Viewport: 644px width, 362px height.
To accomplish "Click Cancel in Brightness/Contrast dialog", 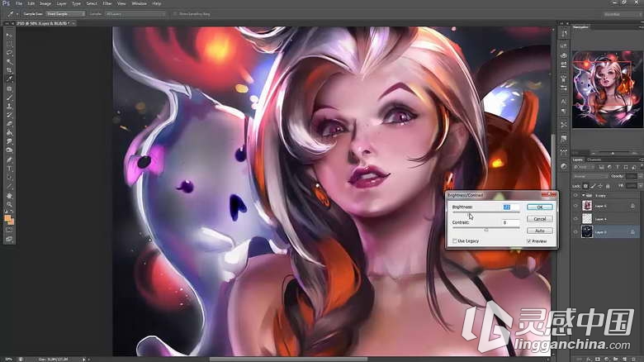I will click(x=540, y=219).
